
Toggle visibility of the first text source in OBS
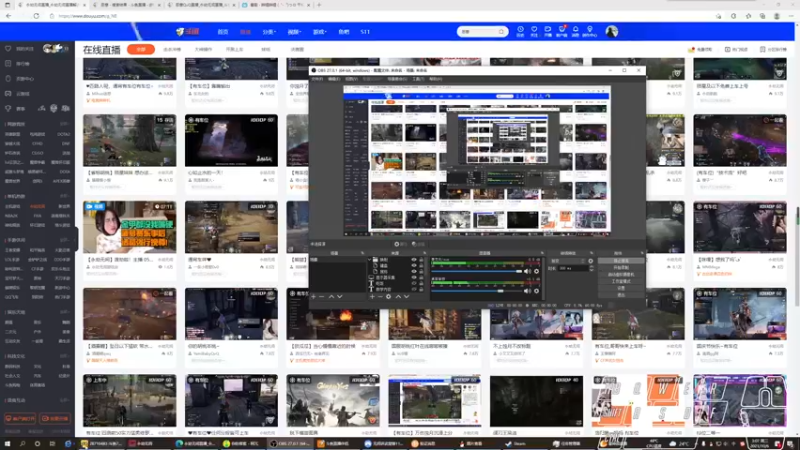(x=414, y=283)
